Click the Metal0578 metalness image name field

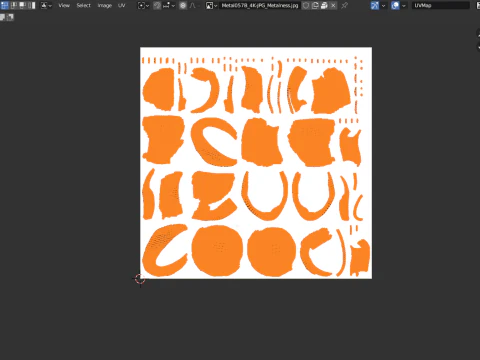260,5
